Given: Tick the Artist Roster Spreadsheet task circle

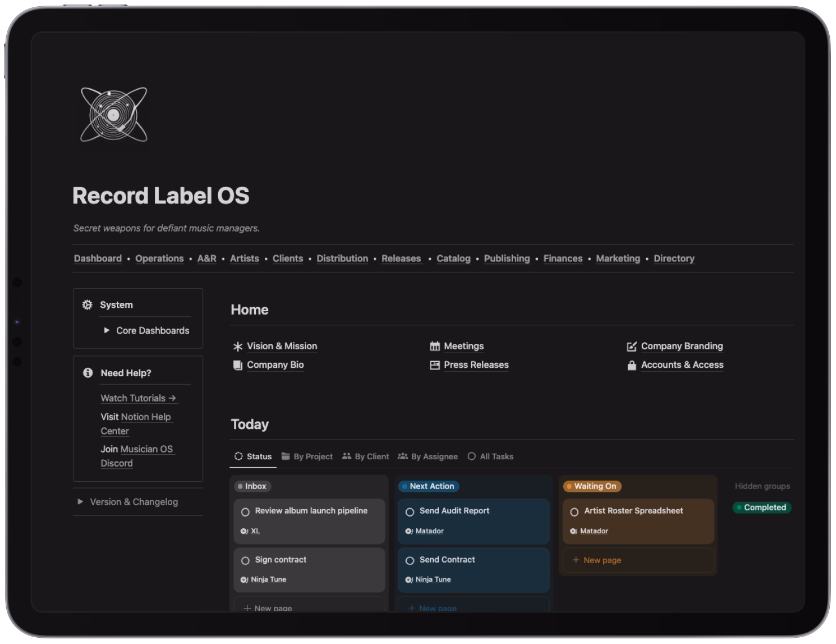Looking at the screenshot, I should (574, 512).
